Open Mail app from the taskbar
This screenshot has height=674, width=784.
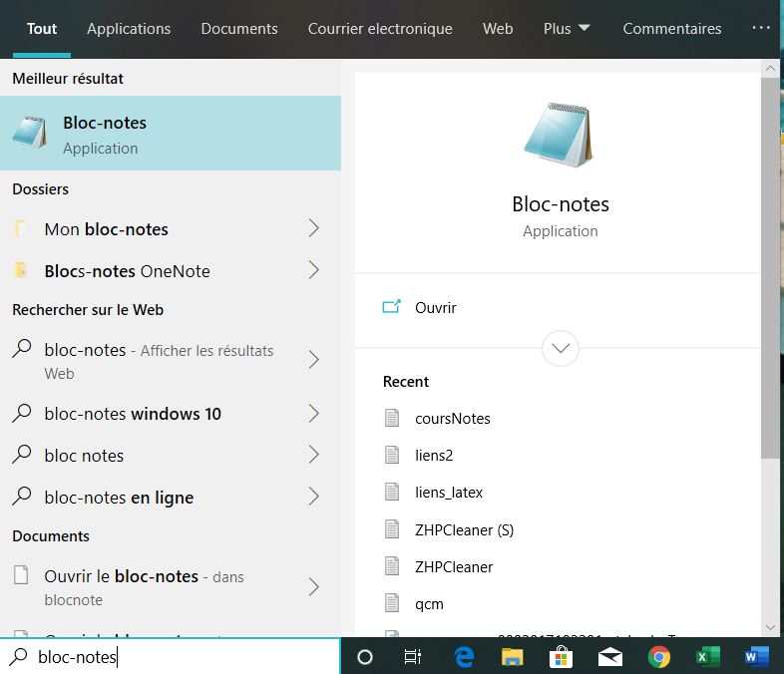pyautogui.click(x=610, y=657)
